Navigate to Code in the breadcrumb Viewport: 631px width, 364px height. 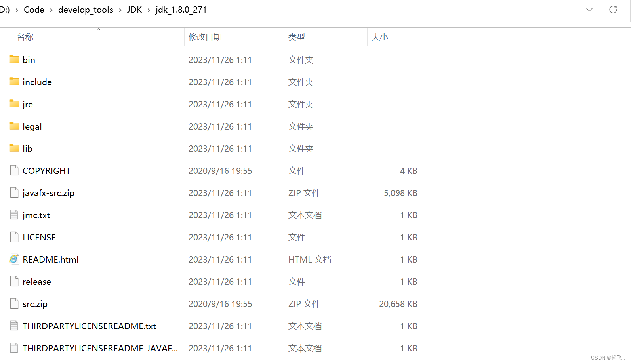34,10
